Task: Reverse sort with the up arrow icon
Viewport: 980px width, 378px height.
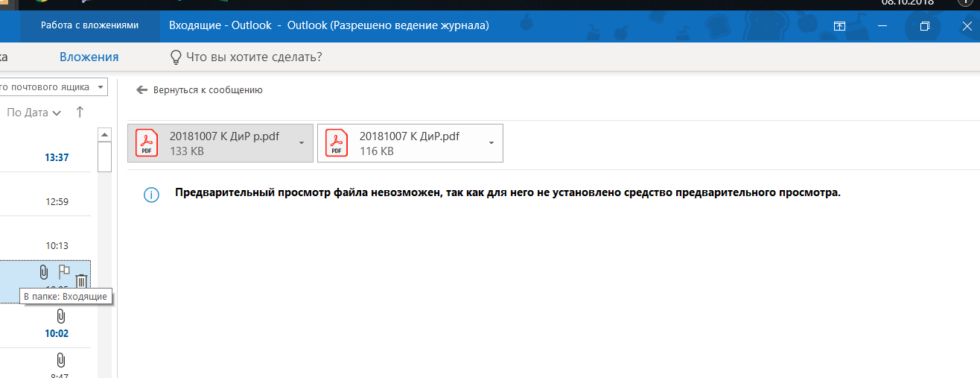Action: pyautogui.click(x=80, y=113)
